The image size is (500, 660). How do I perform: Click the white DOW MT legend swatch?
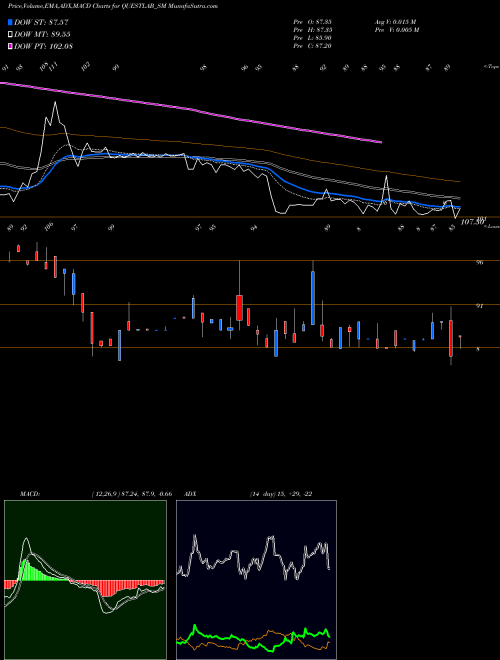[x=11, y=34]
